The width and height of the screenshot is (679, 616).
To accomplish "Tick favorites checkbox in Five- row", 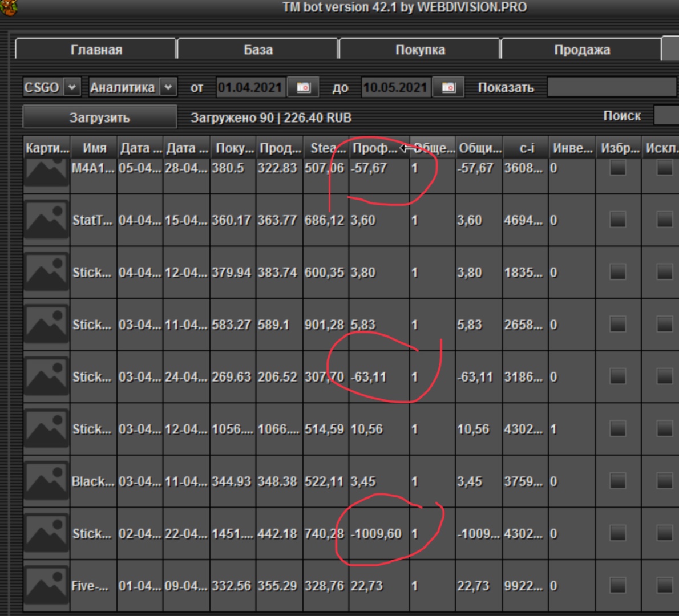I will pos(618,586).
